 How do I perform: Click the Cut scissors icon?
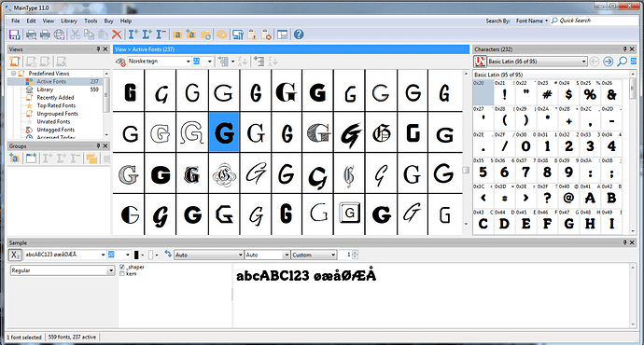point(75,34)
